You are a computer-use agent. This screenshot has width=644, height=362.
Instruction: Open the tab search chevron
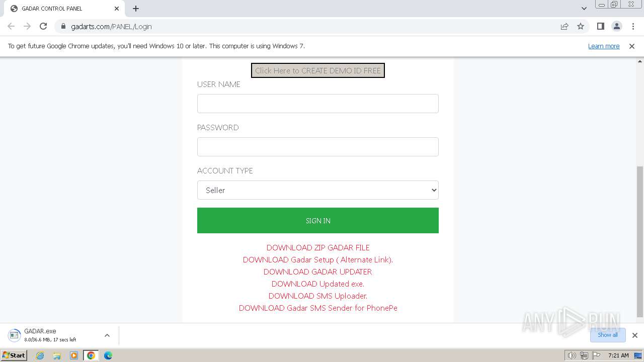click(584, 9)
